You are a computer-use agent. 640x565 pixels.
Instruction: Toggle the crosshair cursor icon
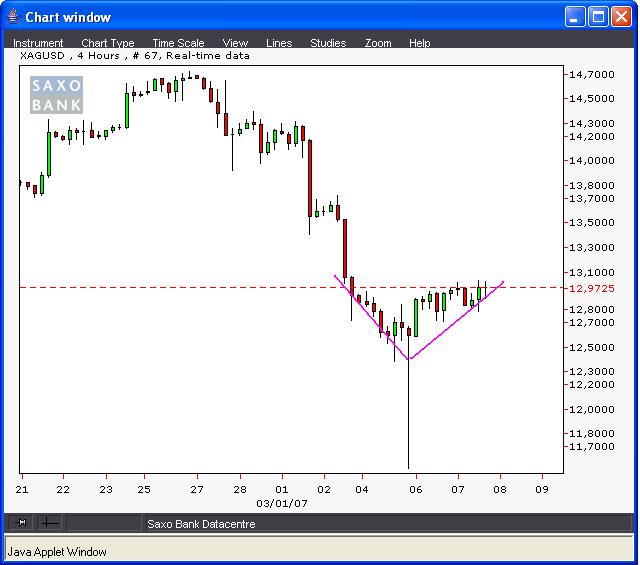click(x=48, y=522)
